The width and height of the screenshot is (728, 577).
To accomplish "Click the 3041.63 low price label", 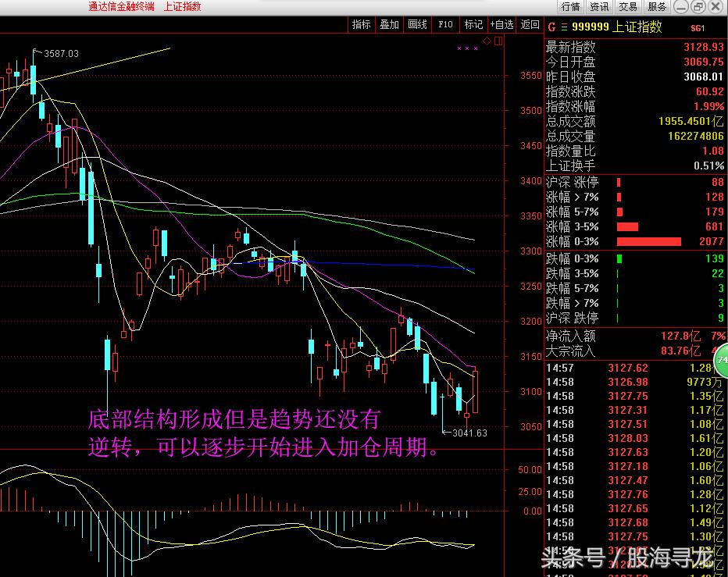I will click(469, 433).
